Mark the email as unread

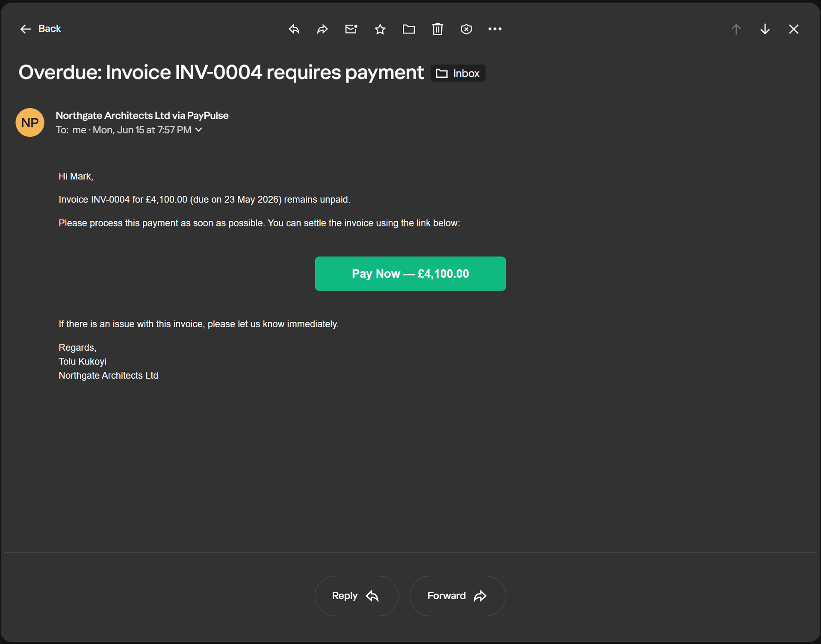[x=351, y=29]
